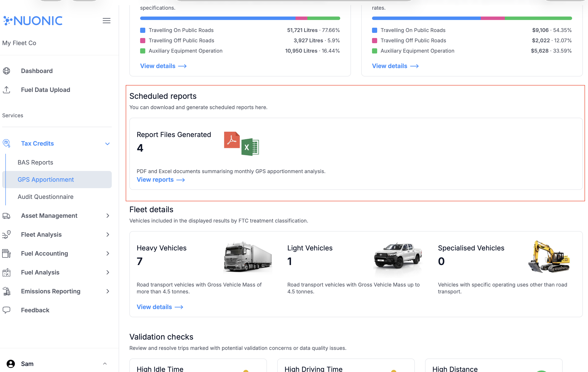
Task: Open Feedback using the speech bubble icon
Action: pos(7,310)
